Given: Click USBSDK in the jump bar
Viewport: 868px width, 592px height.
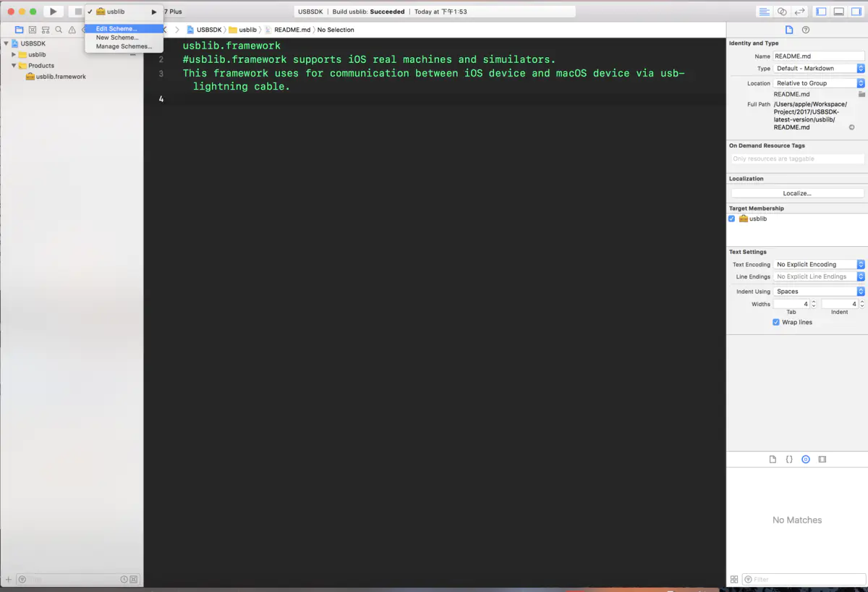Looking at the screenshot, I should 204,30.
